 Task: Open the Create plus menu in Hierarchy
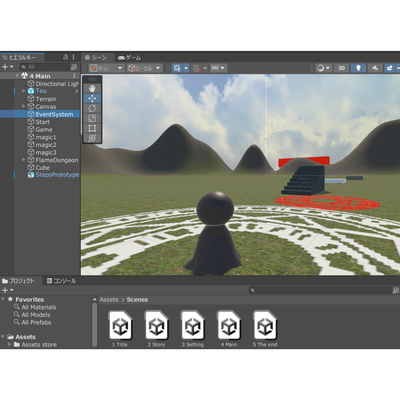coord(7,67)
